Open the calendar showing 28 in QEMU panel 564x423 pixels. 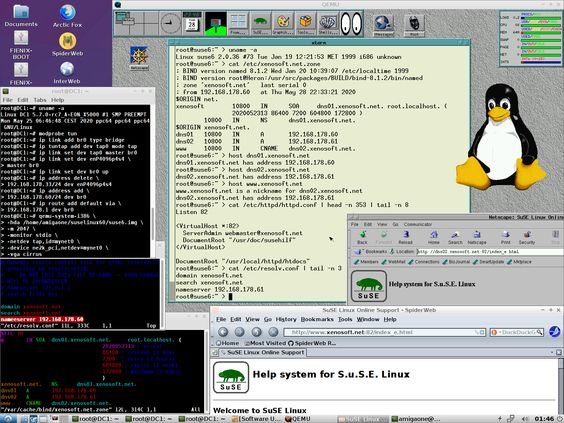pos(192,24)
